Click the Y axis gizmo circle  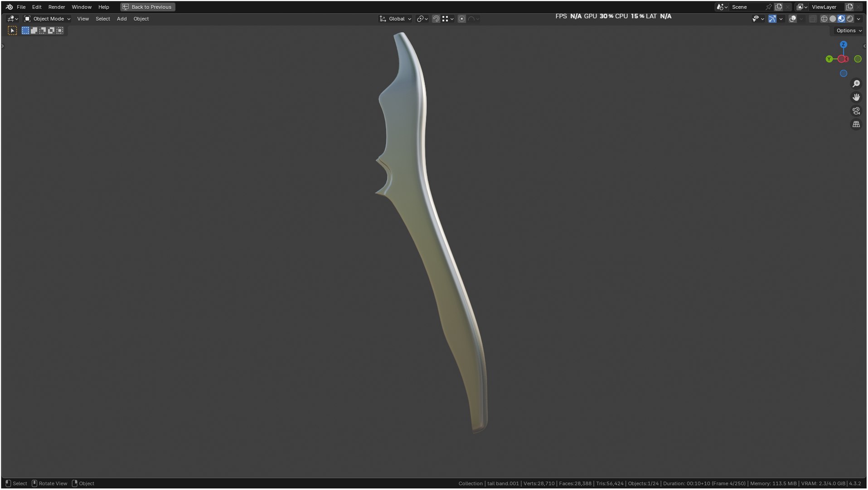(x=829, y=59)
